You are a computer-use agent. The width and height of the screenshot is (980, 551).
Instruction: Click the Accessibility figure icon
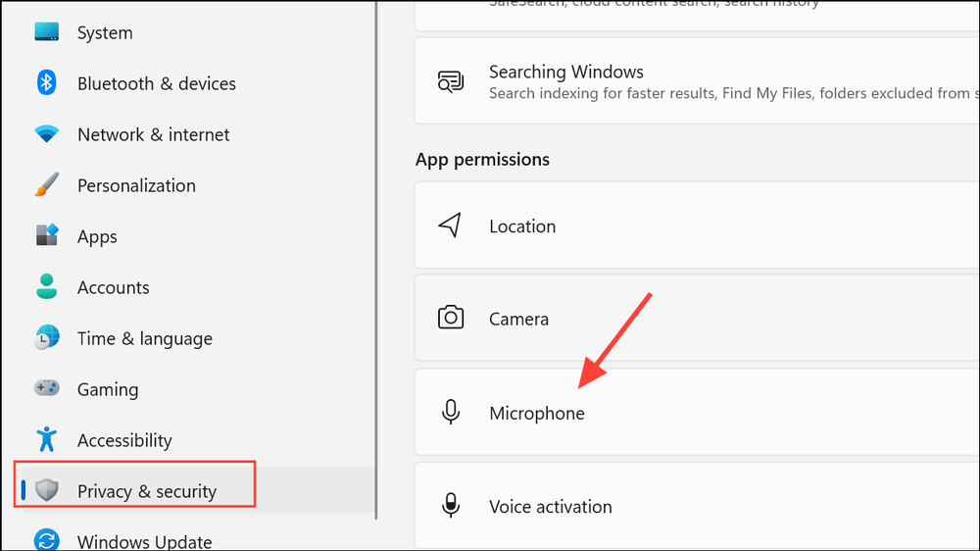47,439
